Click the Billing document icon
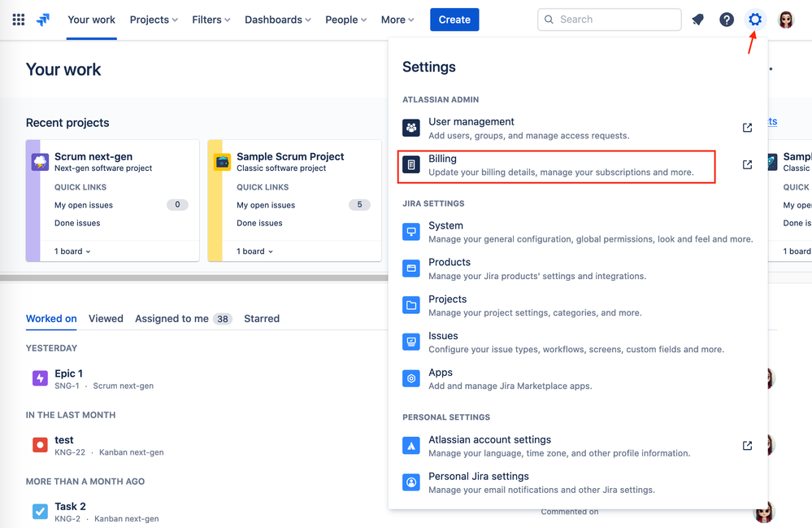 [411, 165]
